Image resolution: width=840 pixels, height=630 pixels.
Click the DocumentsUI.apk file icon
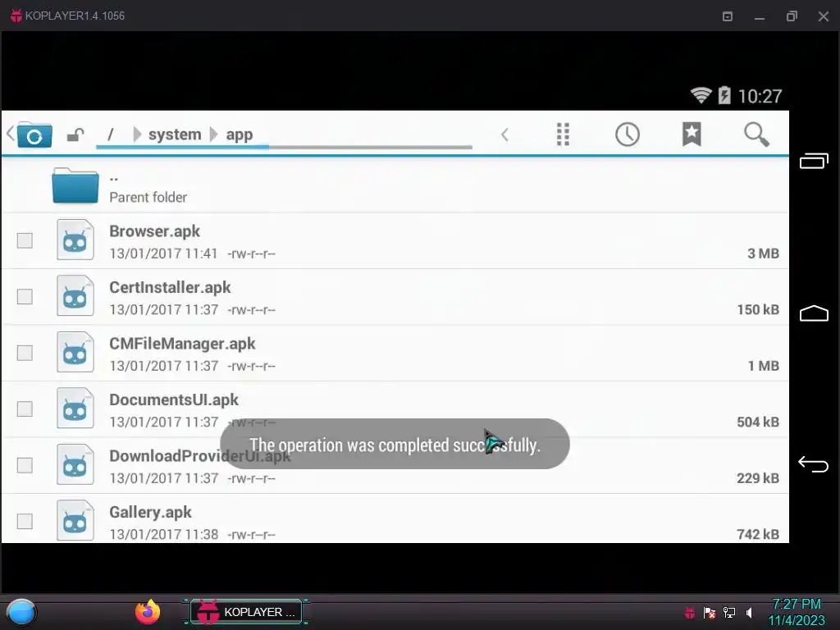tap(75, 409)
